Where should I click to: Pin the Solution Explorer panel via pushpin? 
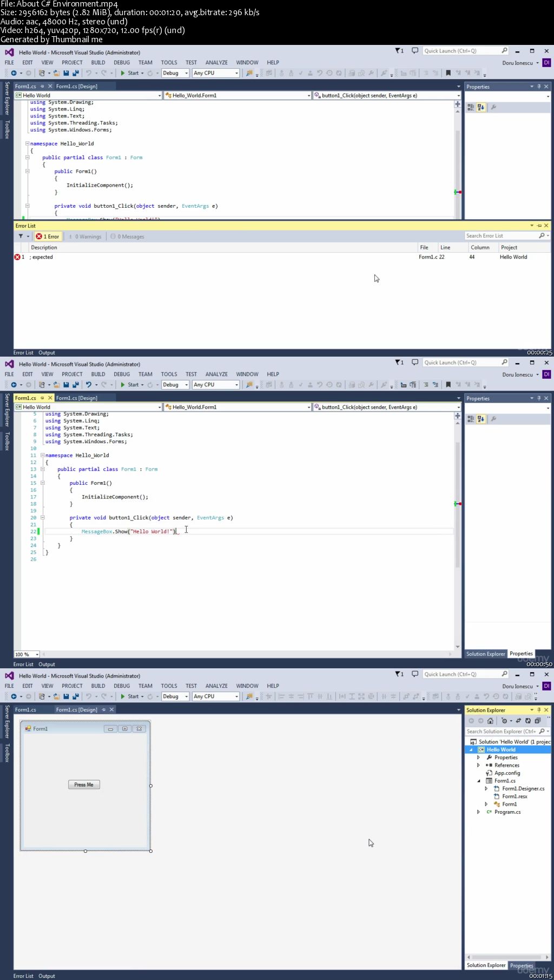(539, 710)
